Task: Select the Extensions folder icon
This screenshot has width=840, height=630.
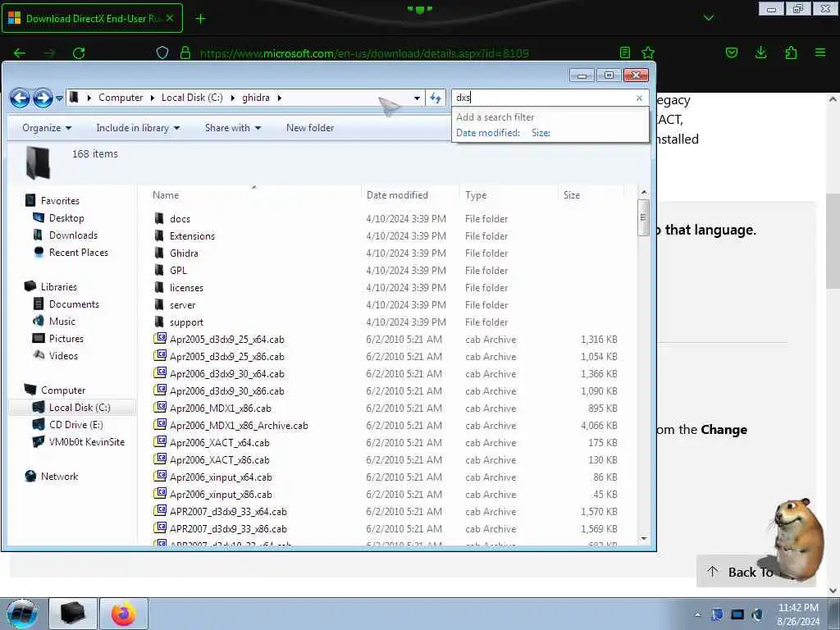Action: [159, 235]
